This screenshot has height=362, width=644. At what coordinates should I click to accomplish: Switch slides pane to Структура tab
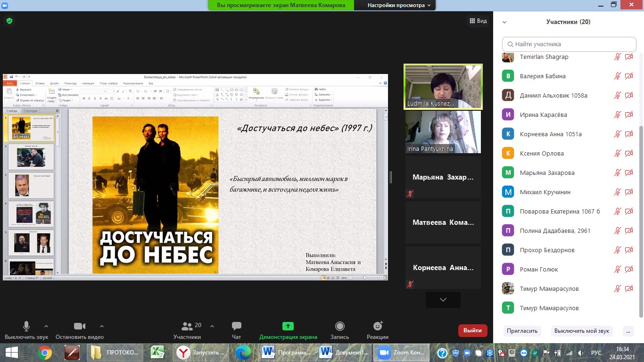30,111
